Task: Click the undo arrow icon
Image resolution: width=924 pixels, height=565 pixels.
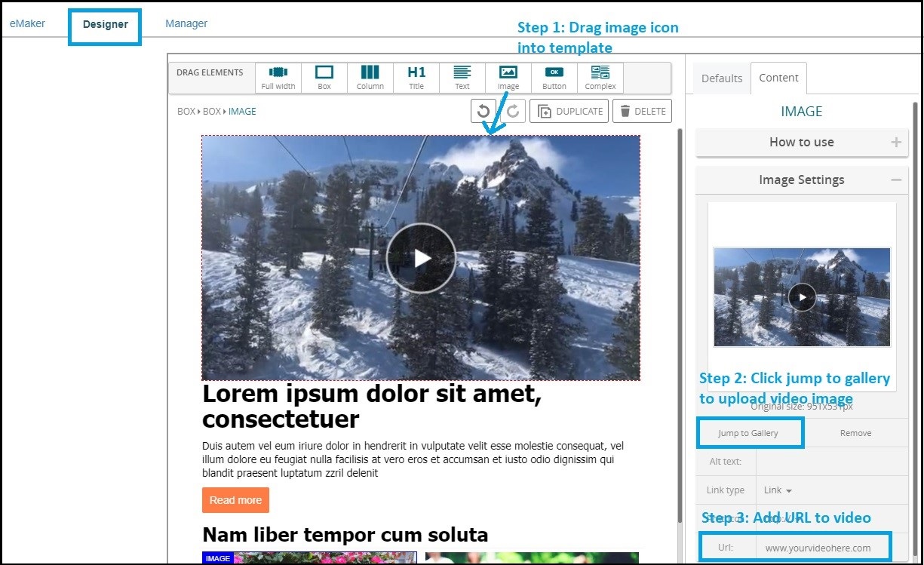Action: tap(483, 111)
